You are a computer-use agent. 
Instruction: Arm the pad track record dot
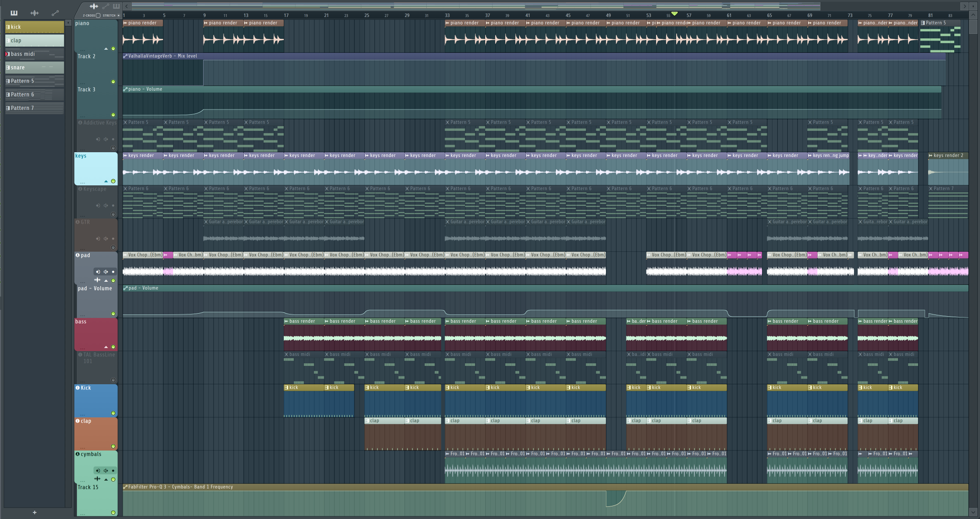(x=113, y=272)
